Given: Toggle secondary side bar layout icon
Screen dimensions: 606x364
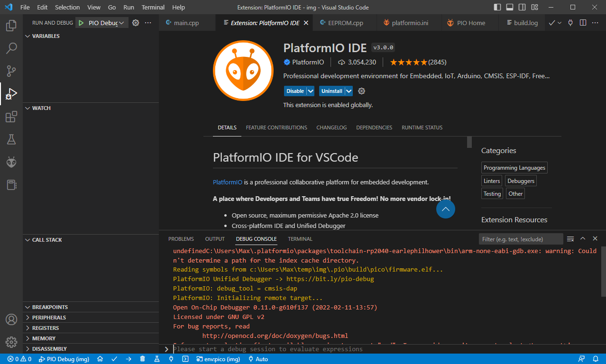Looking at the screenshot, I should tap(522, 8).
